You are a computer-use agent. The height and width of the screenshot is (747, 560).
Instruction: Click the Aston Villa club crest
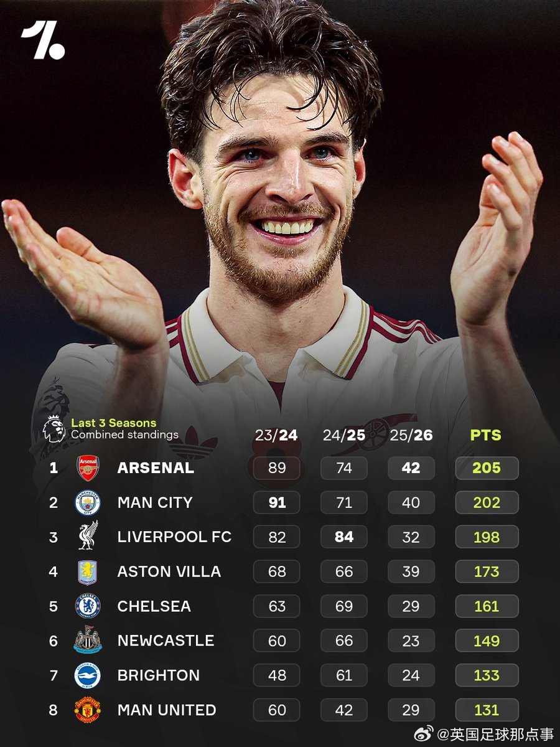[88, 571]
